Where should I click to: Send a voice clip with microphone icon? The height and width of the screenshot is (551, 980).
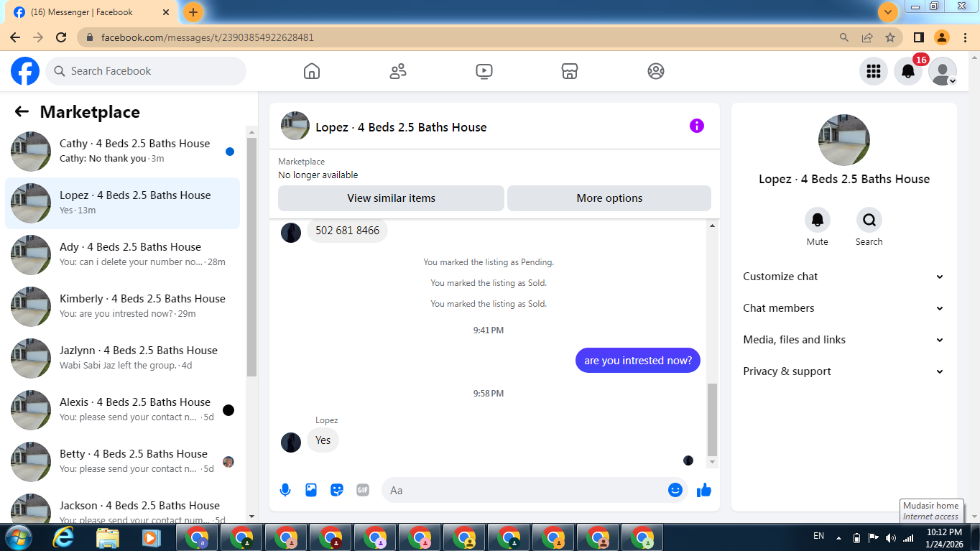pyautogui.click(x=285, y=490)
